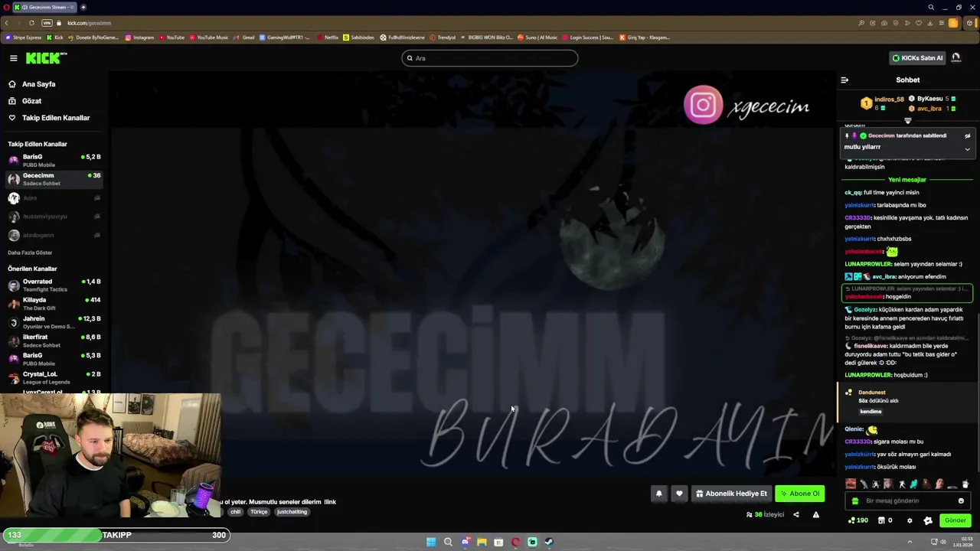980x551 pixels.
Task: Click the chat identity badge star icon
Action: click(928, 520)
